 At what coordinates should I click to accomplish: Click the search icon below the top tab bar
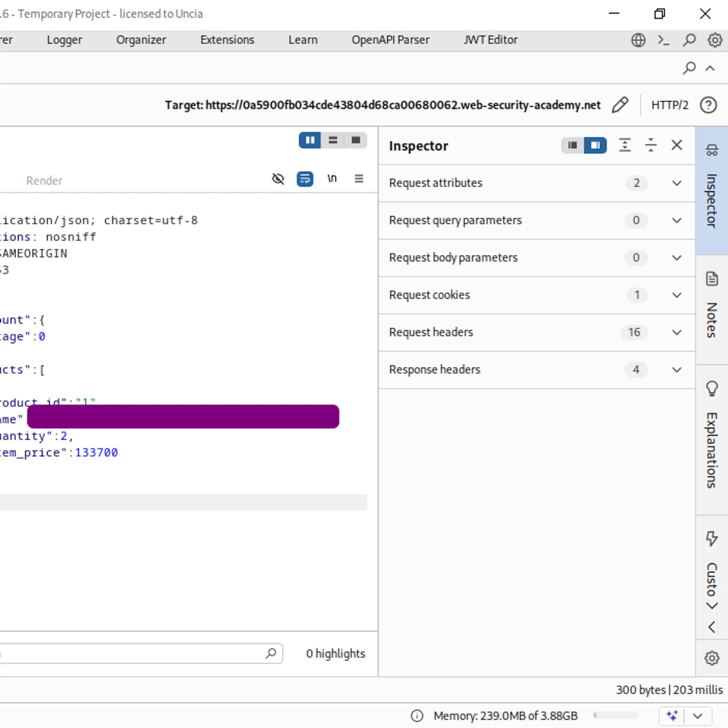point(689,68)
